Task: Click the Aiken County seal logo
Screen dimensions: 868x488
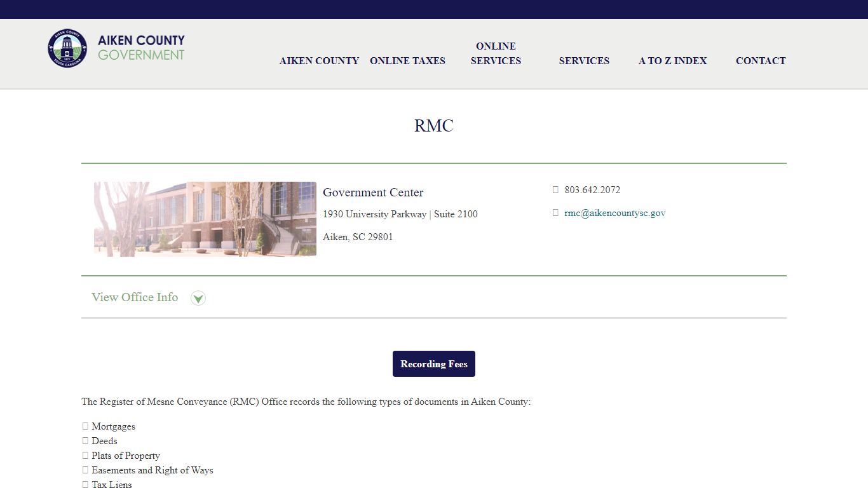Action: click(67, 48)
